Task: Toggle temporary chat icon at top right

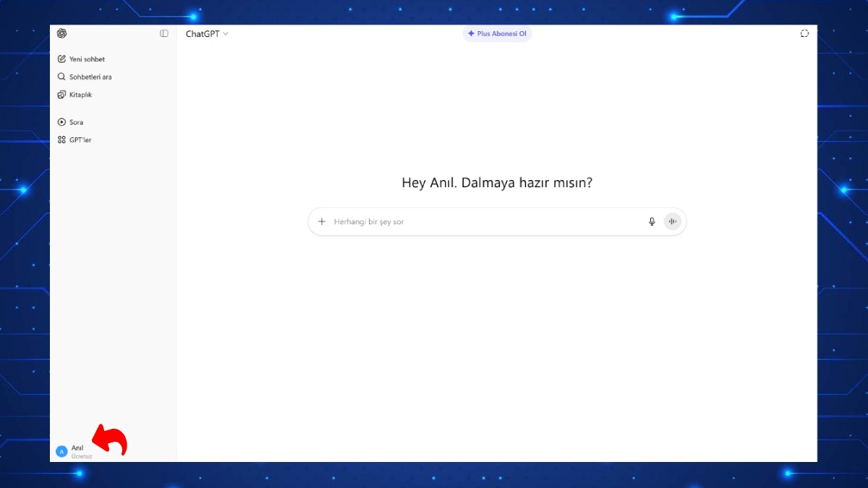Action: (x=804, y=33)
